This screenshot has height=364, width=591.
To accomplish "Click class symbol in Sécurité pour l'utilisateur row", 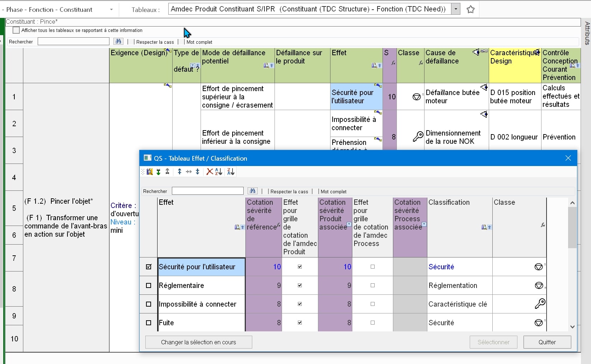I will (x=539, y=267).
